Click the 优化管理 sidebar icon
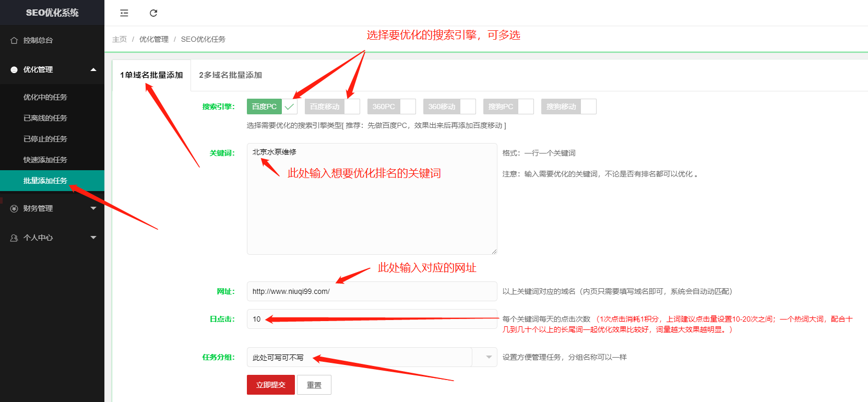Viewport: 868px width, 402px height. 14,69
